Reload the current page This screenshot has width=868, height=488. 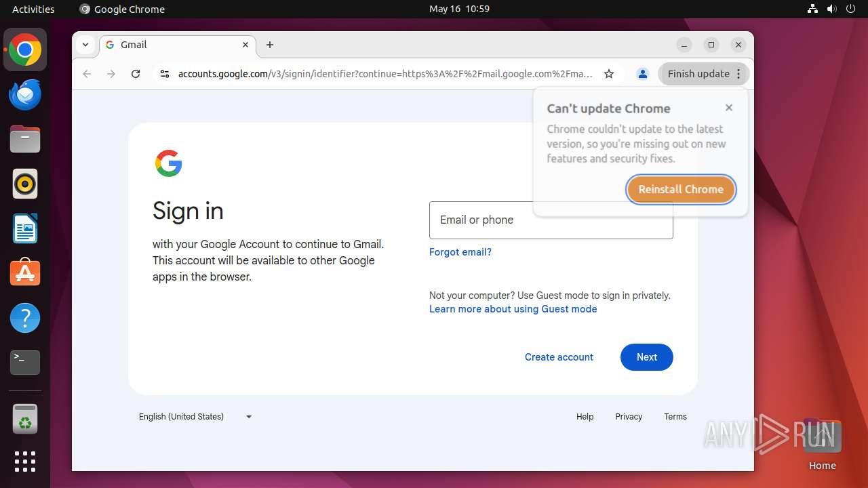pyautogui.click(x=136, y=74)
